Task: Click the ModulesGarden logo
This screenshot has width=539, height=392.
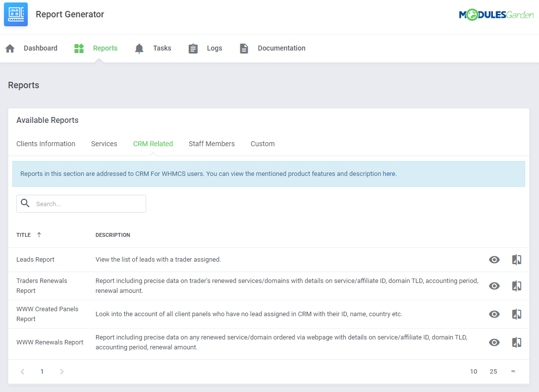Action: click(x=496, y=14)
